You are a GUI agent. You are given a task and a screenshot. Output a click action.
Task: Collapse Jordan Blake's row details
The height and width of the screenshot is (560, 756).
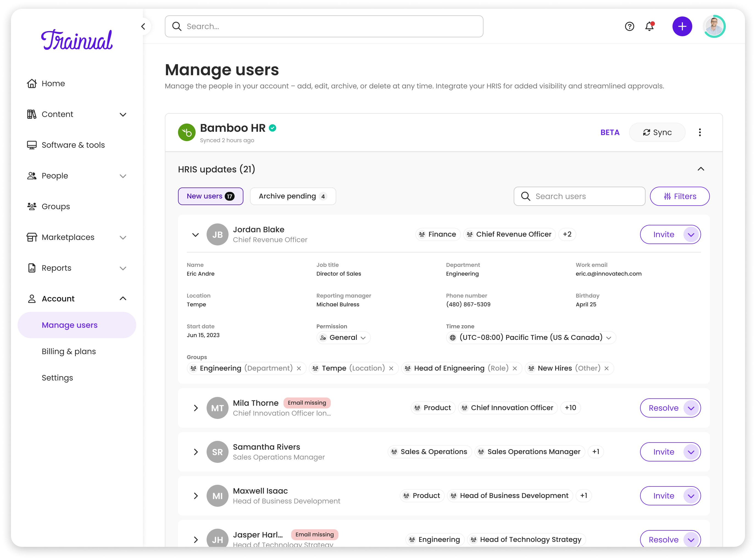pyautogui.click(x=195, y=235)
